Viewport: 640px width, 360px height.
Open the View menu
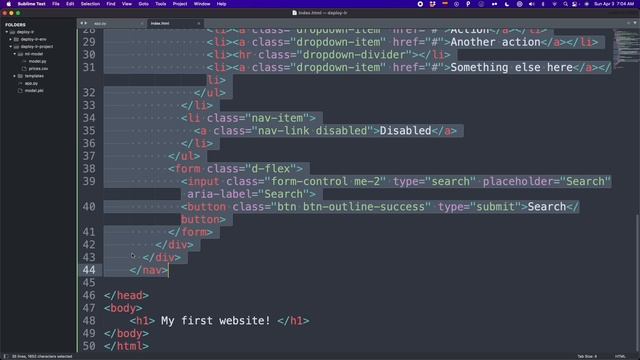click(x=127, y=4)
